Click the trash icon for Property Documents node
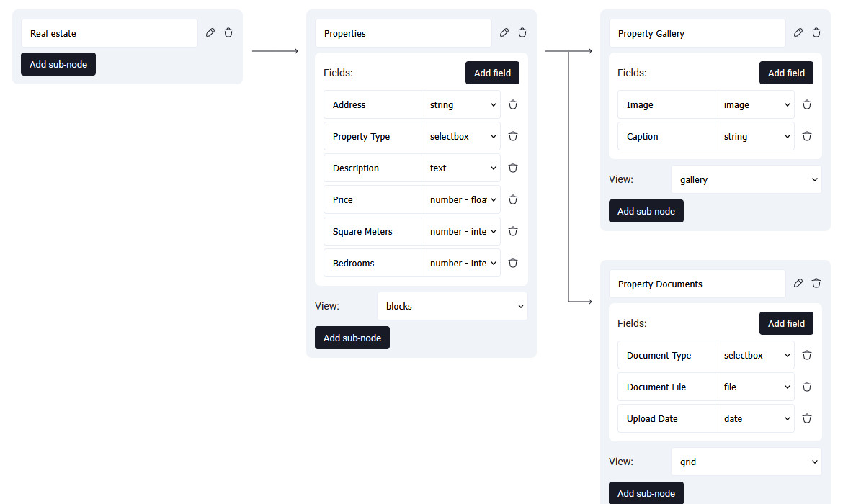The image size is (843, 504). point(816,283)
